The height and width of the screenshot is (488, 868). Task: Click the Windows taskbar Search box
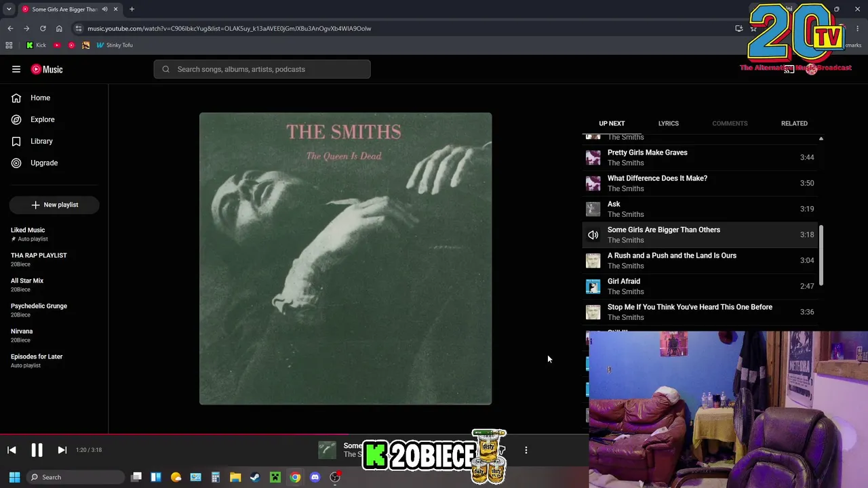coord(76,477)
